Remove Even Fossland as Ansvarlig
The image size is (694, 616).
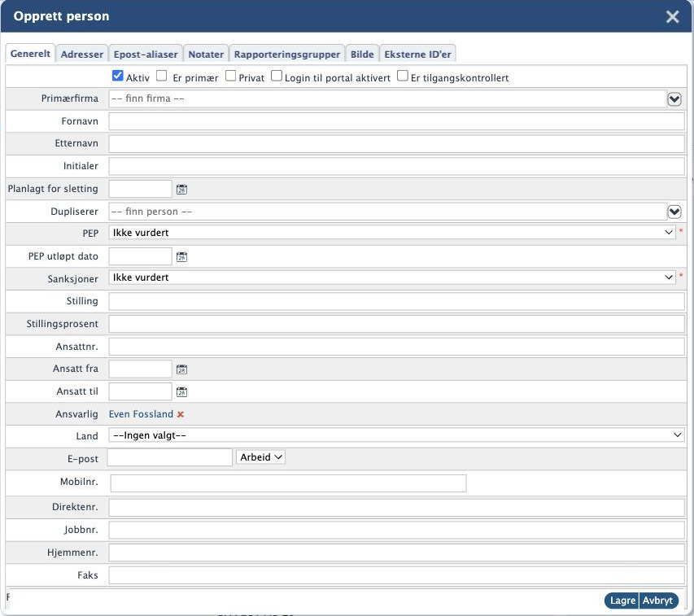[x=180, y=414]
